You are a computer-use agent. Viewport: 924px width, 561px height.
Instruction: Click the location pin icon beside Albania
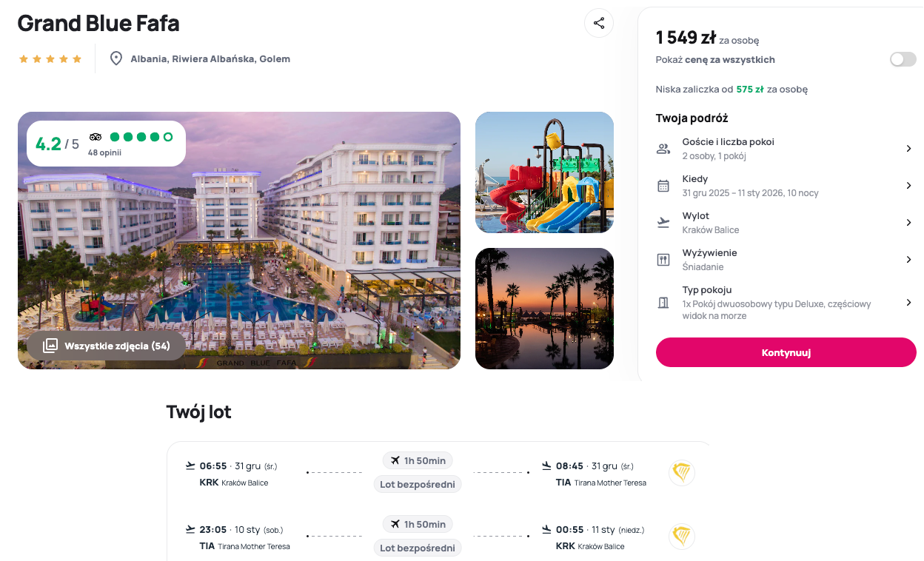116,58
